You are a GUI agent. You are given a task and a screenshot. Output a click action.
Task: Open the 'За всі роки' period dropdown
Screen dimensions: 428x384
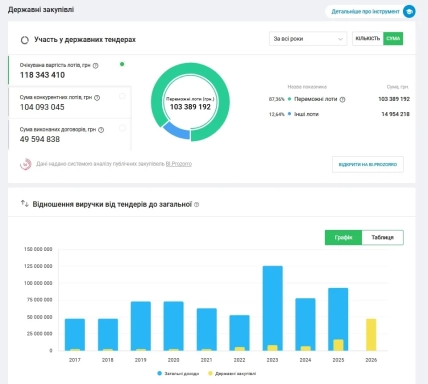coord(308,39)
